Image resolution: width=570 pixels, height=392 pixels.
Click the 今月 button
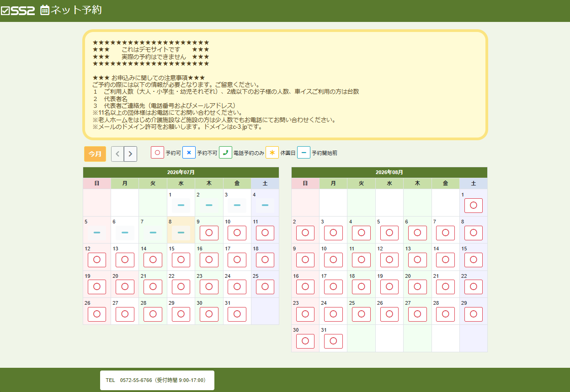pyautogui.click(x=95, y=154)
